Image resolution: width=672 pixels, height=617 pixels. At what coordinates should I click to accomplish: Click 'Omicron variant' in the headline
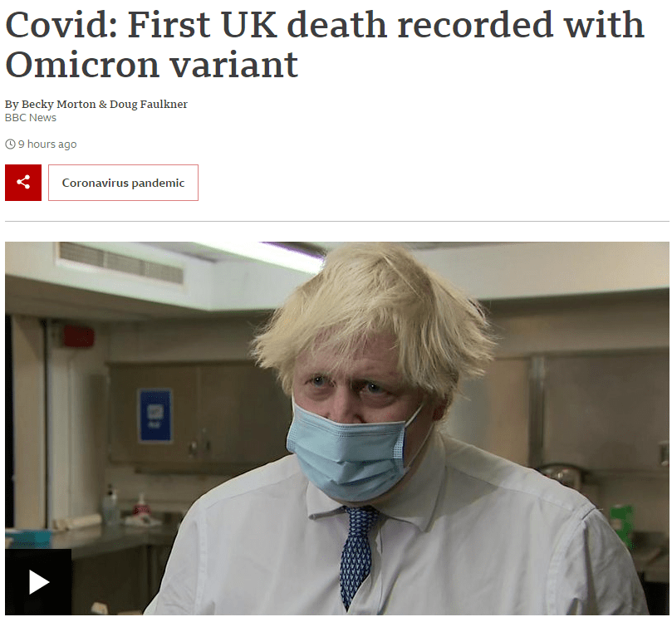click(152, 65)
